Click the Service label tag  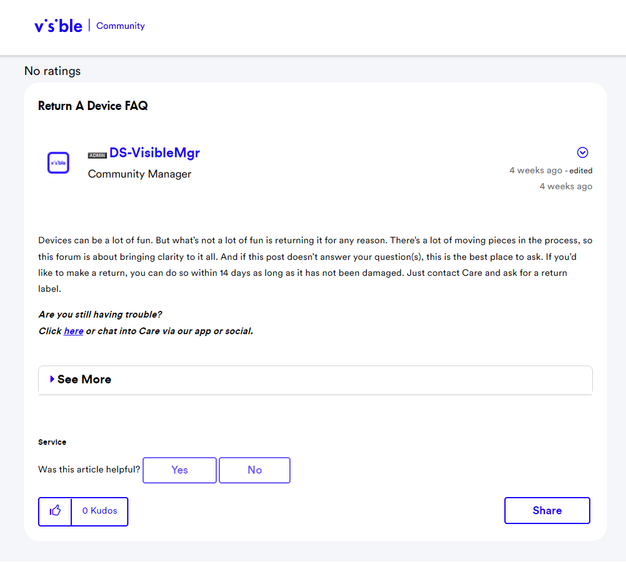click(52, 442)
